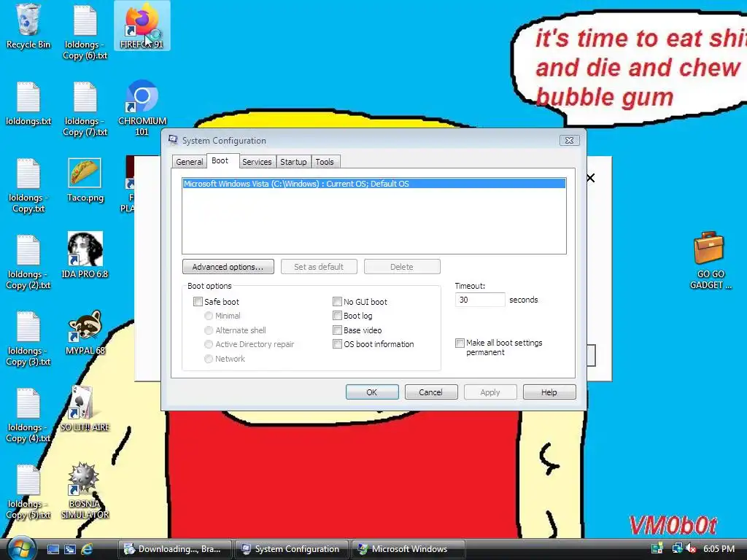Close the window behind System Configuration
747x560 pixels.
pyautogui.click(x=591, y=178)
